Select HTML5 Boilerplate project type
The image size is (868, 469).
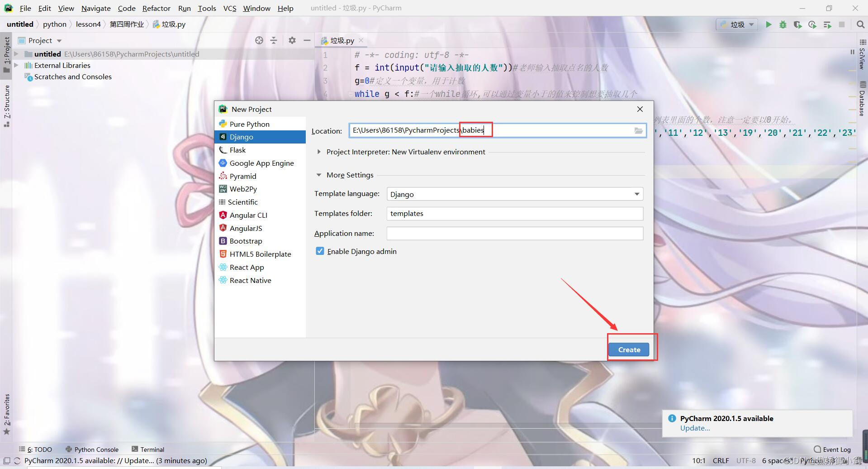point(260,254)
